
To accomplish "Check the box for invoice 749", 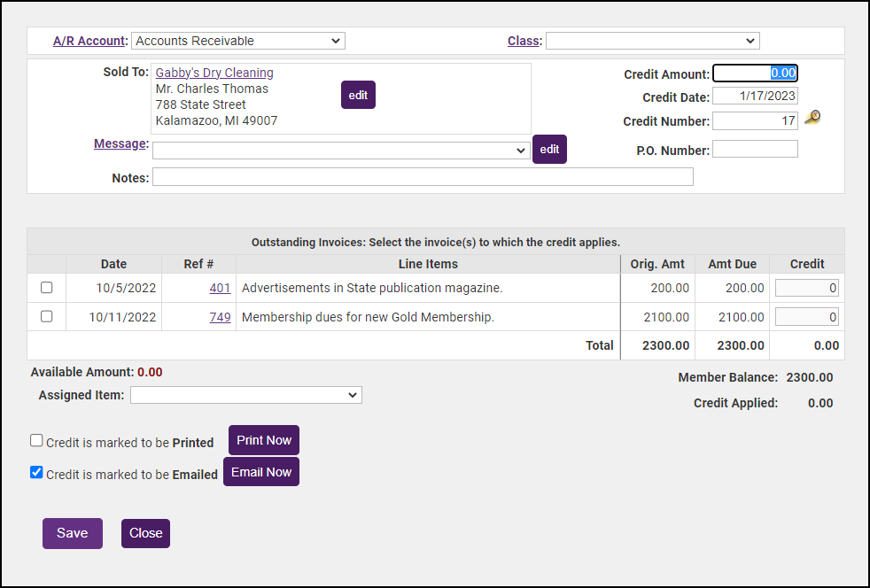I will click(47, 316).
